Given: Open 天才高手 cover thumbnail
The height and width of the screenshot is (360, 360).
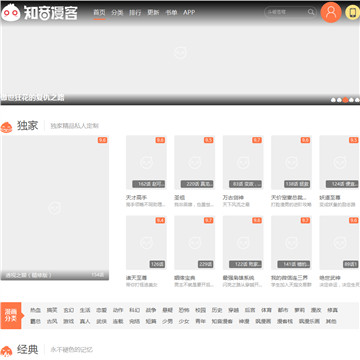Looking at the screenshot, I should pyautogui.click(x=146, y=162).
